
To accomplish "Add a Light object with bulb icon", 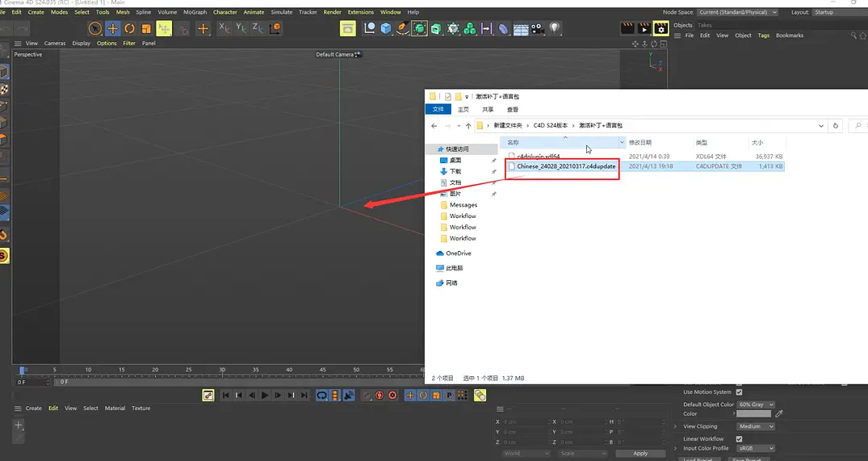I will tap(555, 27).
